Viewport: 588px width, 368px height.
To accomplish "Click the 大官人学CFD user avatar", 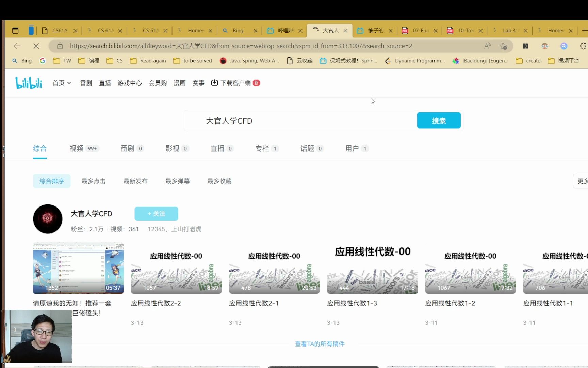I will 48,219.
